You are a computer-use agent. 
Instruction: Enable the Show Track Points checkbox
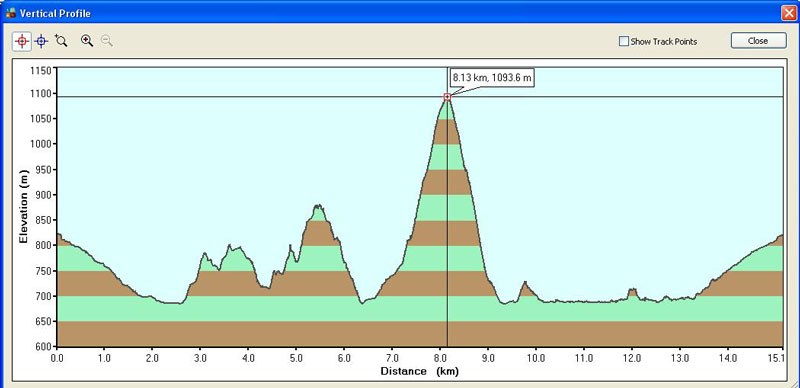point(623,41)
